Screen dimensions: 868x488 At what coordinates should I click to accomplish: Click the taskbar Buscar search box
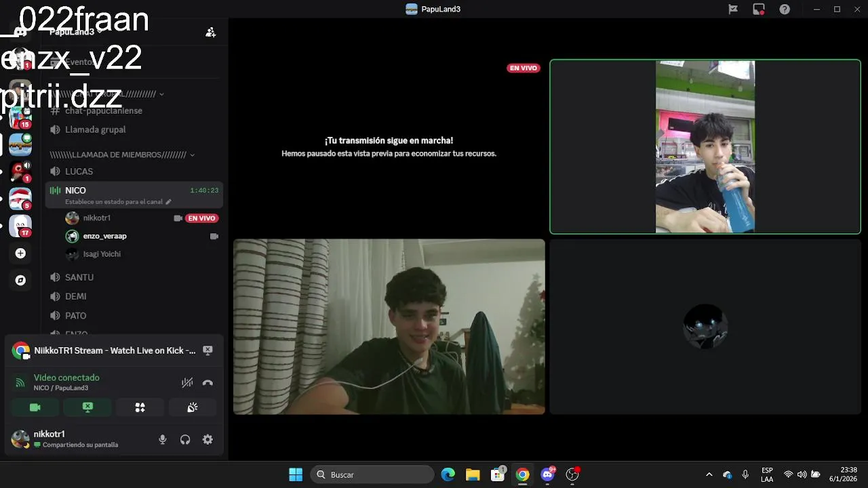pyautogui.click(x=372, y=474)
